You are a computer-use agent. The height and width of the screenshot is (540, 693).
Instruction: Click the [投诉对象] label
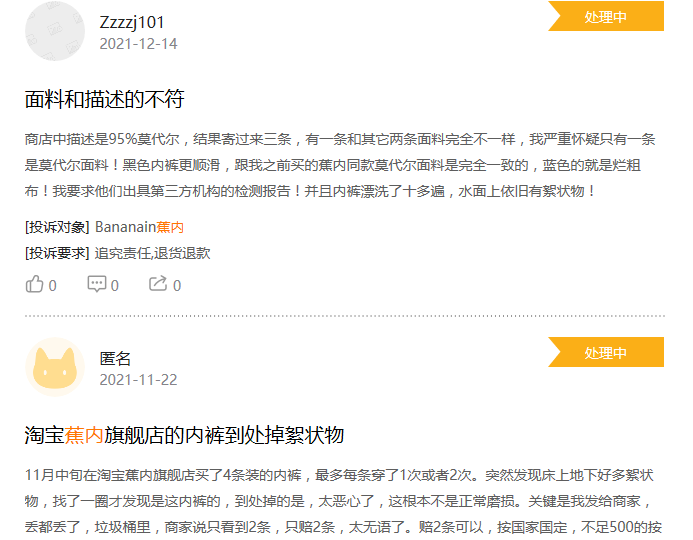pyautogui.click(x=57, y=227)
